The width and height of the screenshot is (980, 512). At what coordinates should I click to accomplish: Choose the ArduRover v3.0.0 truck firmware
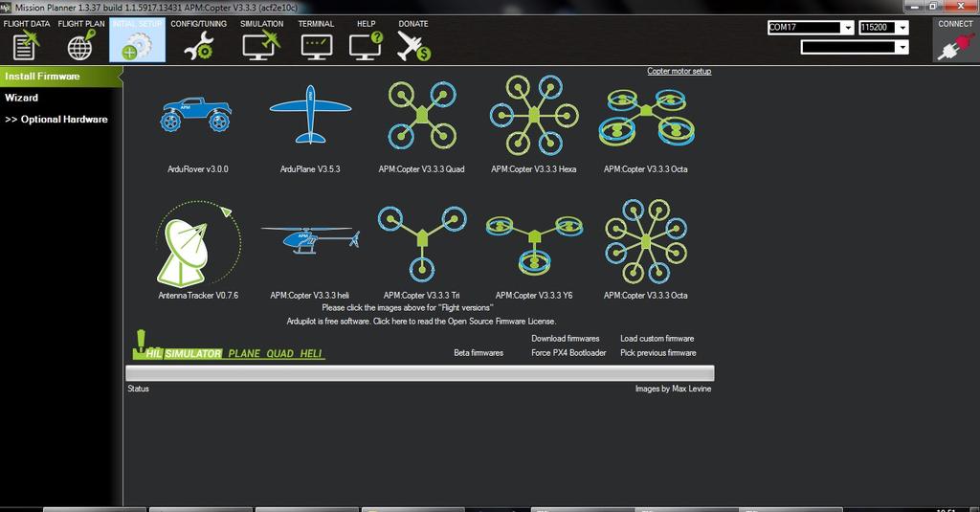point(197,115)
